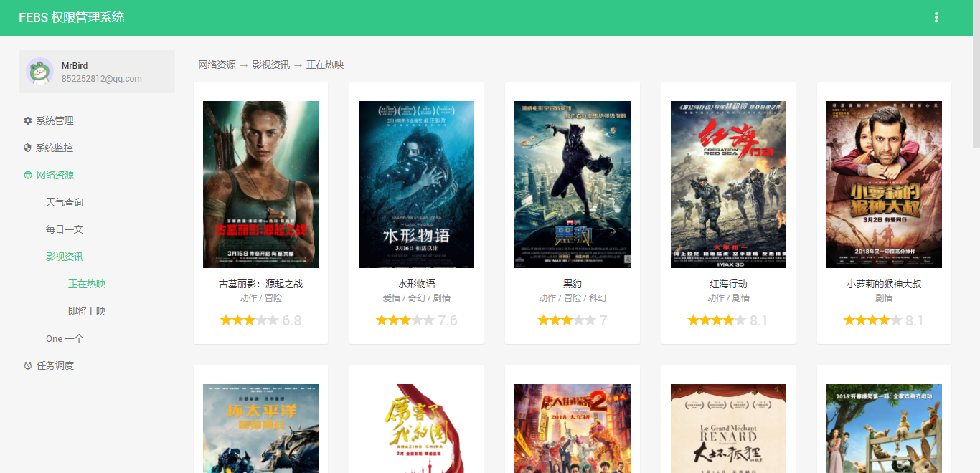Click the title 红海行动
Viewport: 980px width, 473px height.
[728, 284]
